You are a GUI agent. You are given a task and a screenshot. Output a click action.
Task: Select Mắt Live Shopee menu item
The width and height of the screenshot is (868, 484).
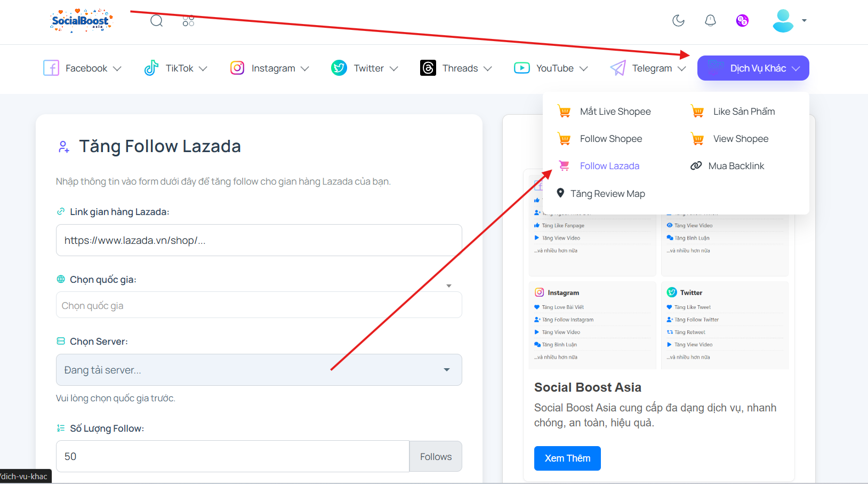pos(615,112)
